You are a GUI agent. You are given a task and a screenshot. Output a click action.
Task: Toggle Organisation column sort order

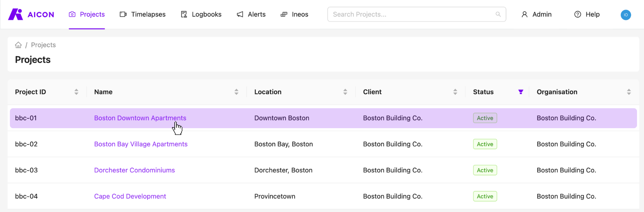(x=629, y=92)
